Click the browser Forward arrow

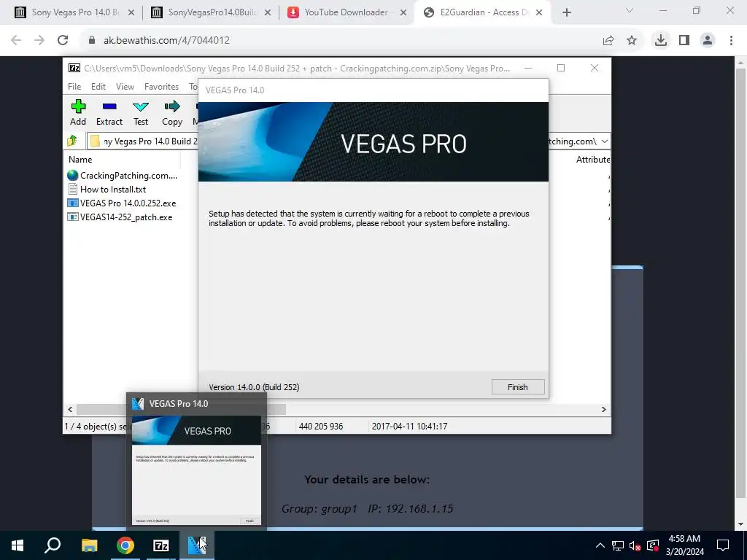coord(39,40)
